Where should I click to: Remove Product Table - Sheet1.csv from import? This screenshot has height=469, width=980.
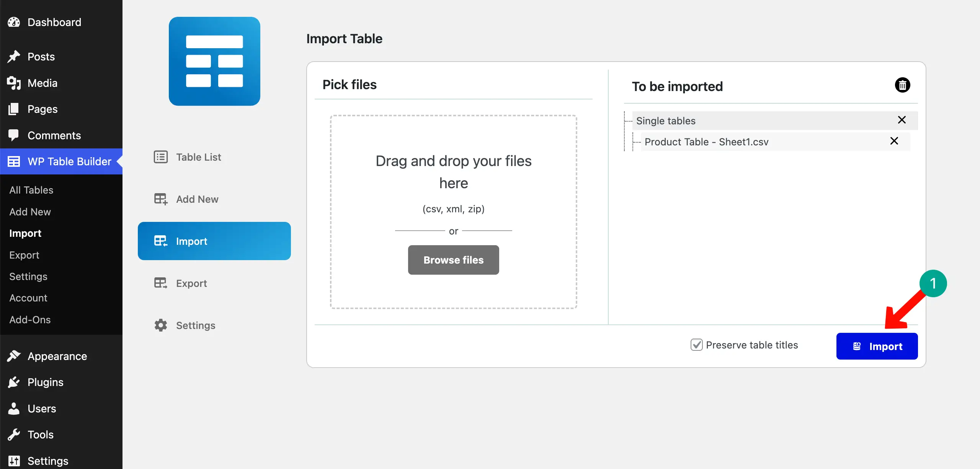point(895,141)
